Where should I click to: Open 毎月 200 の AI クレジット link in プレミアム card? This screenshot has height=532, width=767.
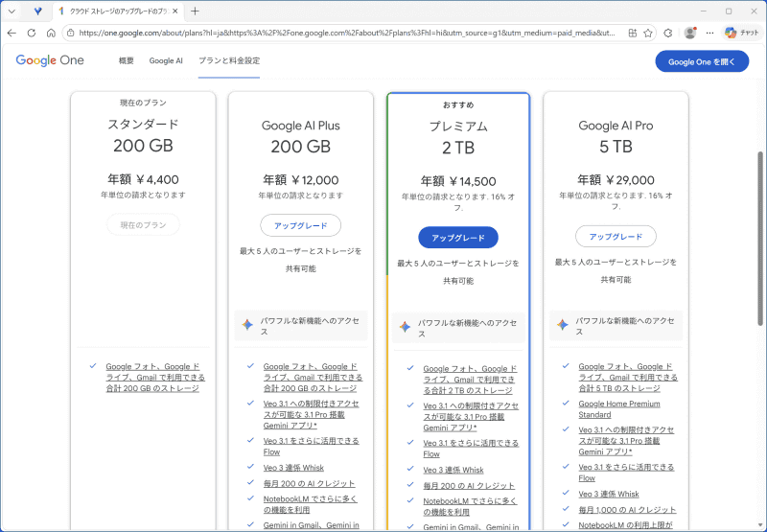pyautogui.click(x=469, y=486)
